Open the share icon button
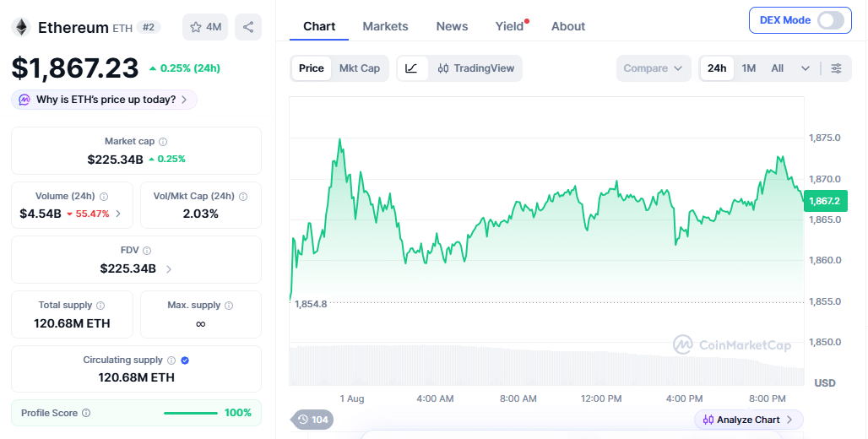The image size is (868, 439). [x=248, y=27]
